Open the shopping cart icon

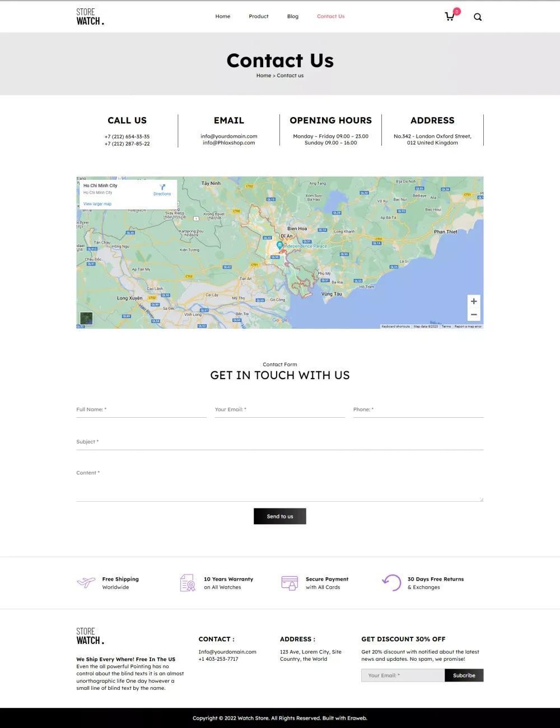pyautogui.click(x=450, y=16)
